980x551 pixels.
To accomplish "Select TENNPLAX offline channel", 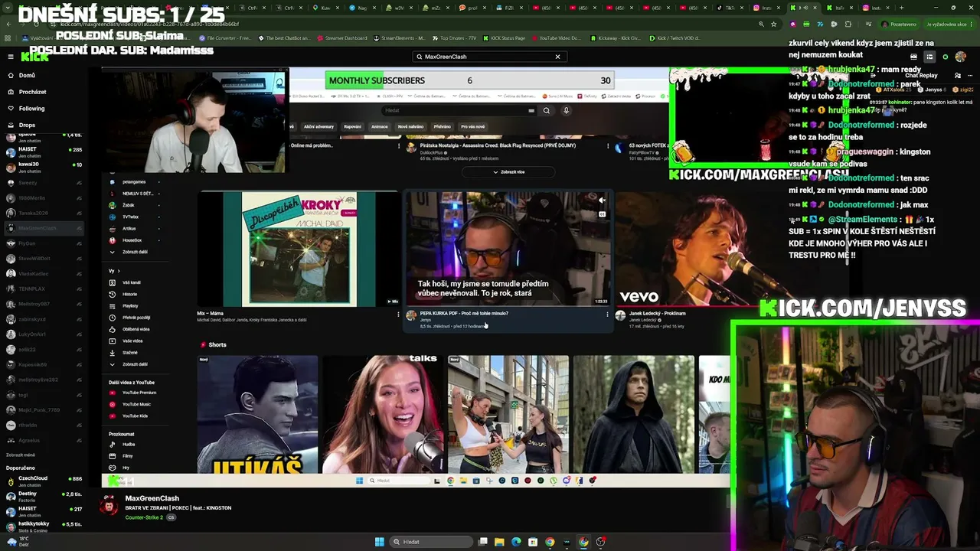I will [44, 289].
